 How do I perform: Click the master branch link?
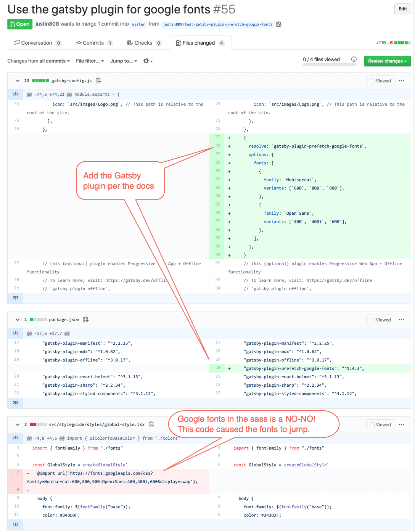(138, 24)
